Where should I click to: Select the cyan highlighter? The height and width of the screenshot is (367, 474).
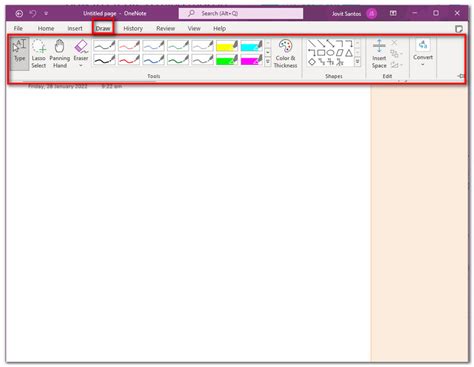[252, 46]
